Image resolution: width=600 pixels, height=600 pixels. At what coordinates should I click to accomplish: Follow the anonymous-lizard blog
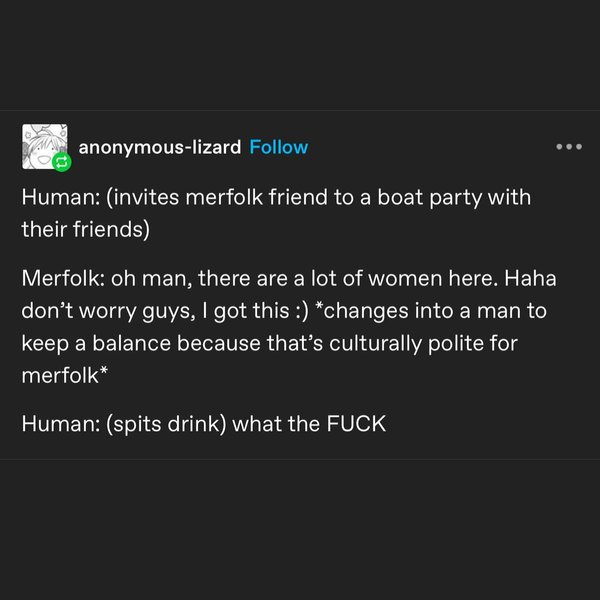(278, 147)
